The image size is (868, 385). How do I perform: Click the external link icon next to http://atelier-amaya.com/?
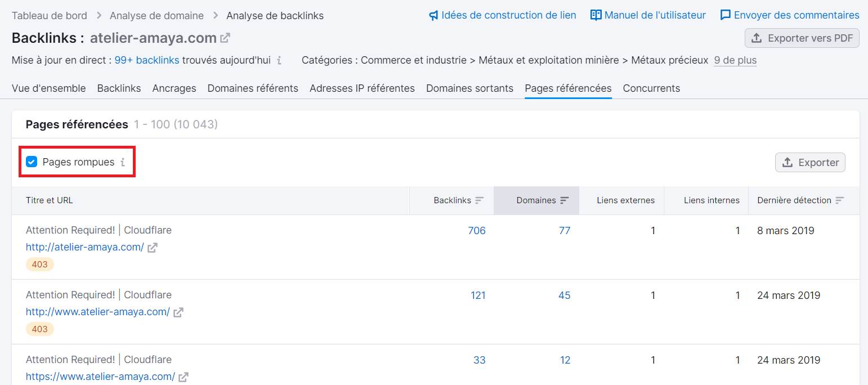coord(151,247)
